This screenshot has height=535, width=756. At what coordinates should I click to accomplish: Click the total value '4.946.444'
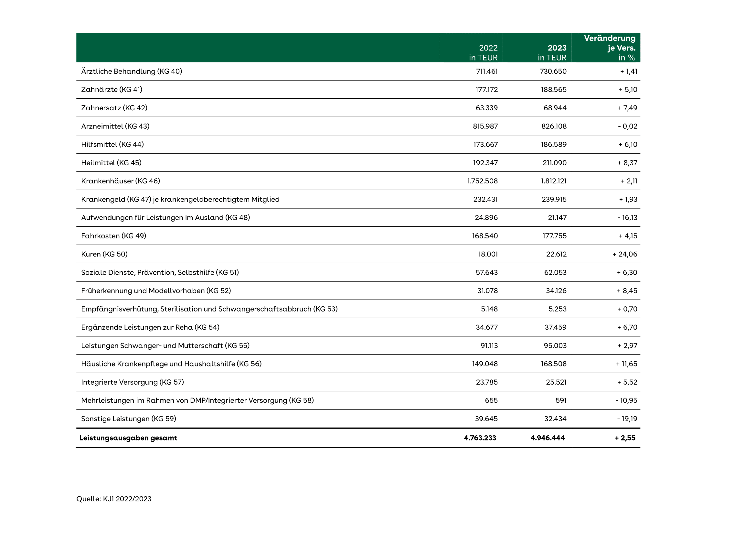click(x=548, y=438)
